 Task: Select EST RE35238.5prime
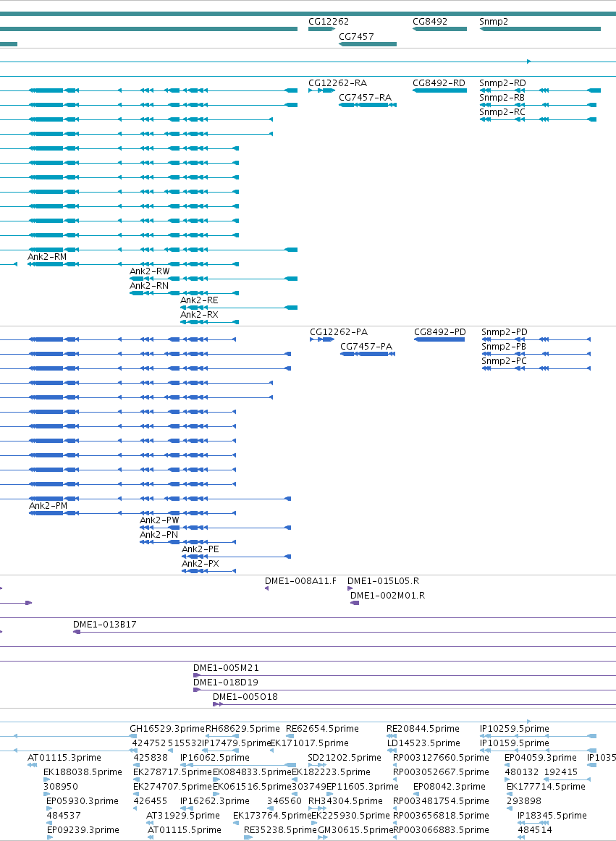tap(281, 829)
